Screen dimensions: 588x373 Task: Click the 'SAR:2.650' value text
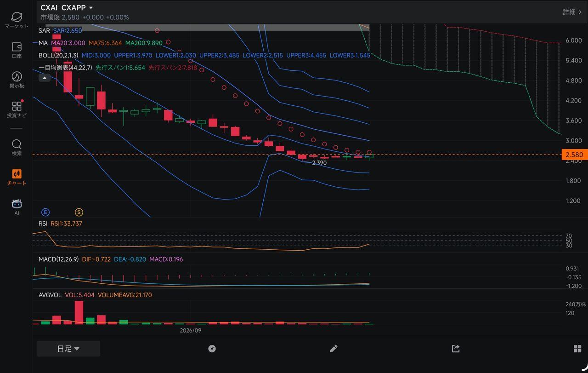[x=68, y=31]
